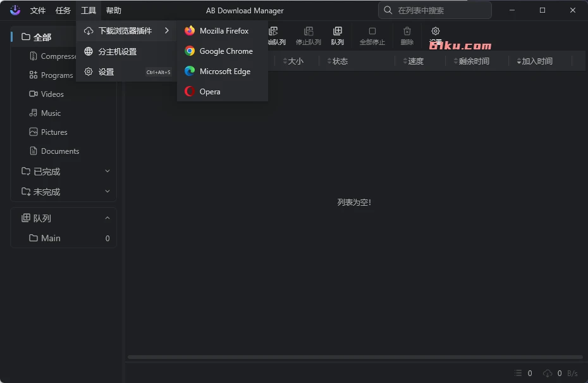
Task: Open settings from the toolbar gear icon
Action: tap(436, 31)
